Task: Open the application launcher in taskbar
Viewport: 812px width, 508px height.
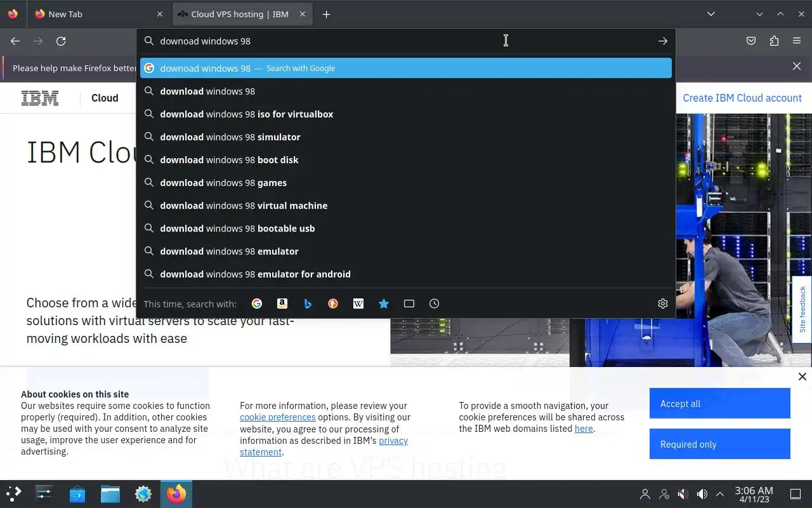Action: [x=13, y=493]
